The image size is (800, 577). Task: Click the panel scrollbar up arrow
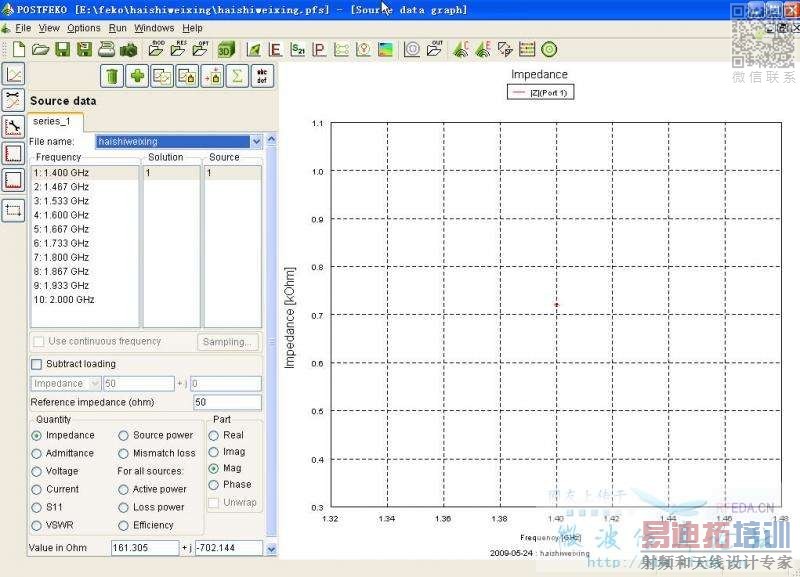271,139
